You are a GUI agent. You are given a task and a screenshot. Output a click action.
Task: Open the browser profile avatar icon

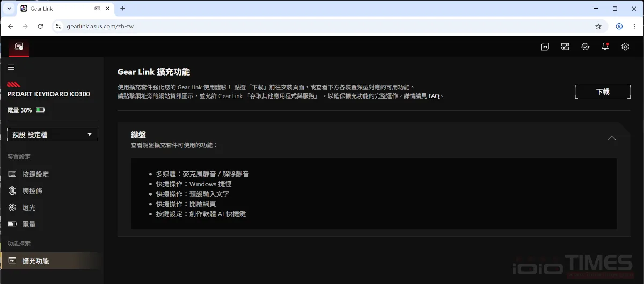(x=619, y=26)
